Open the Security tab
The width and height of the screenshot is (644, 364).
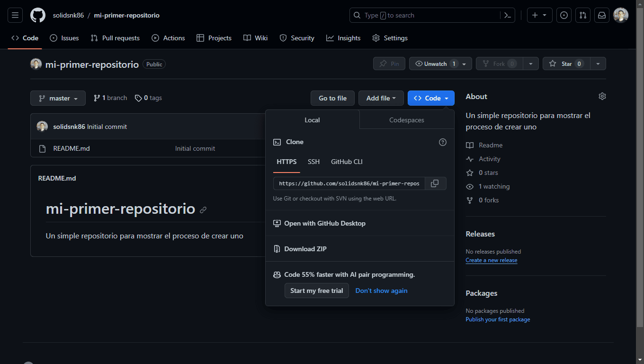(297, 38)
